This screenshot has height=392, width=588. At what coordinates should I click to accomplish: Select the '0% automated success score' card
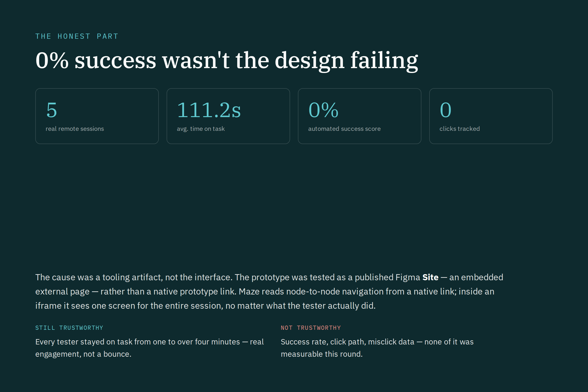tap(359, 116)
